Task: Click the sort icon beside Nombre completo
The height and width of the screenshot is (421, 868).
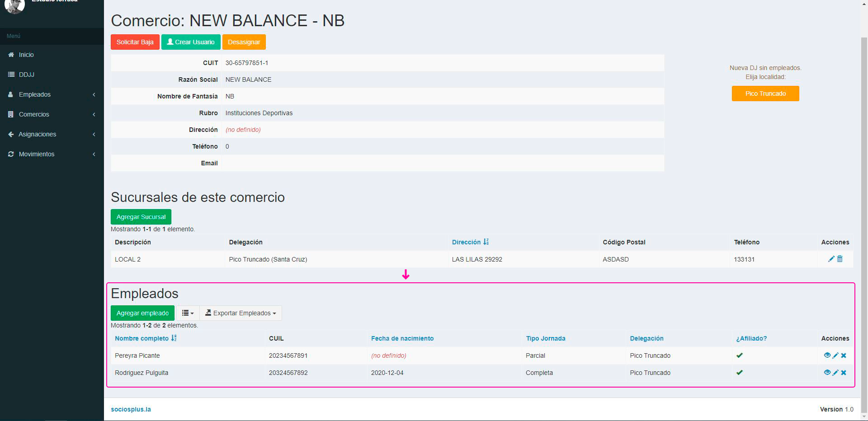Action: 174,338
